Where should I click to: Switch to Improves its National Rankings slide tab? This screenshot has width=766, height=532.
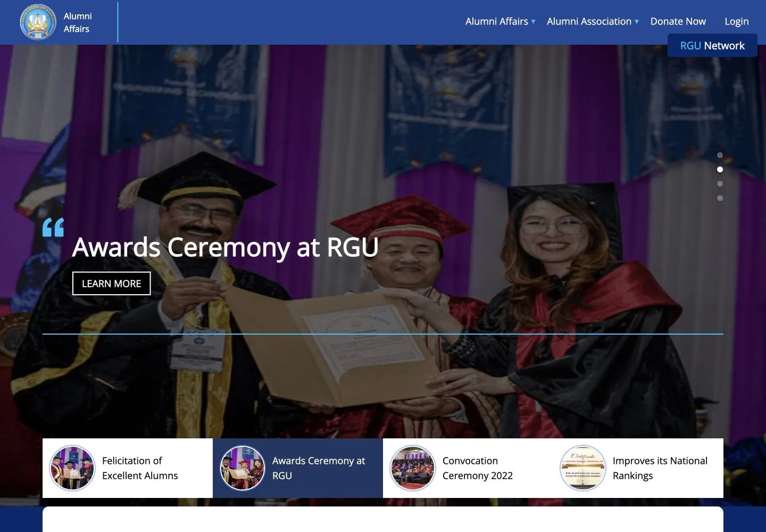click(x=638, y=468)
